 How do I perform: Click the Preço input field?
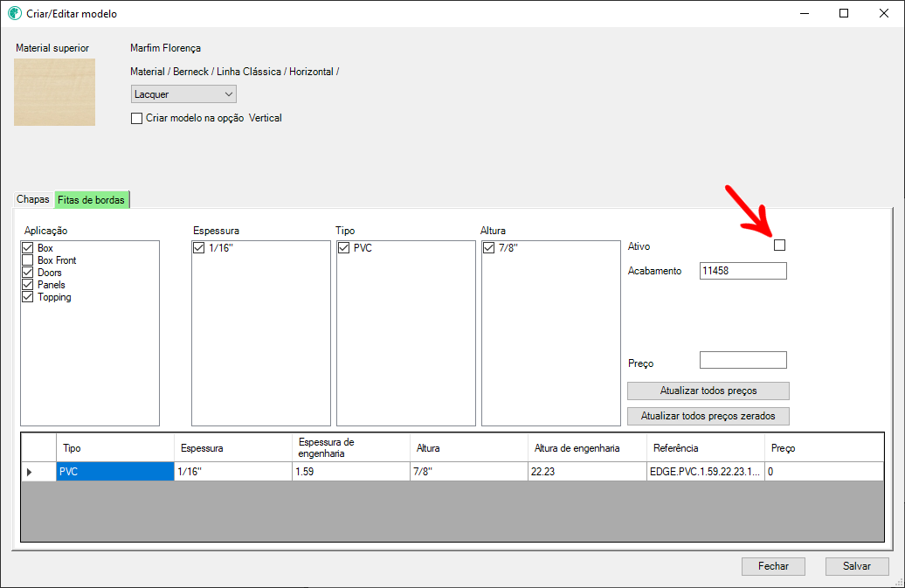click(x=743, y=360)
